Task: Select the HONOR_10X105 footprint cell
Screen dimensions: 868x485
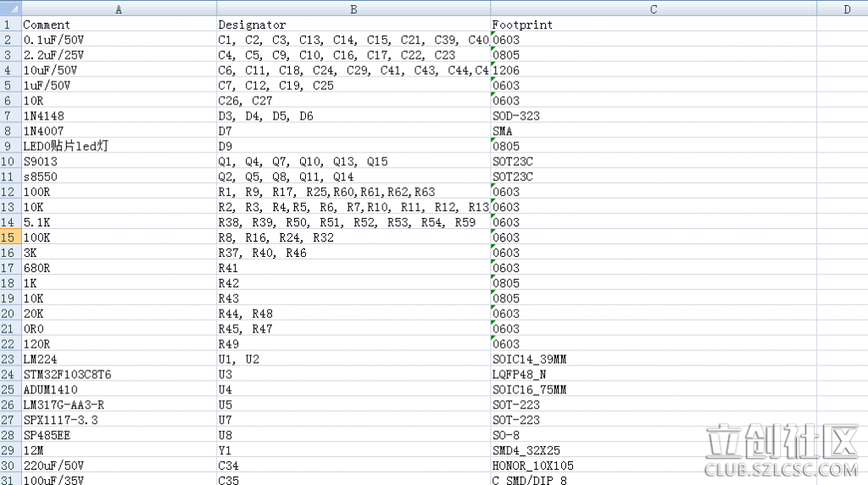Action: [x=653, y=465]
